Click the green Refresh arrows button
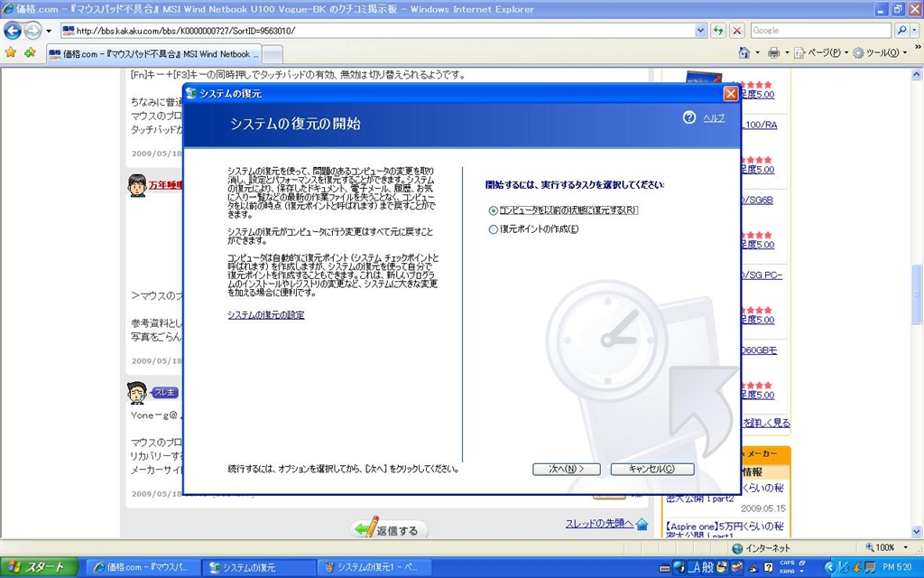The image size is (924, 578). click(717, 30)
